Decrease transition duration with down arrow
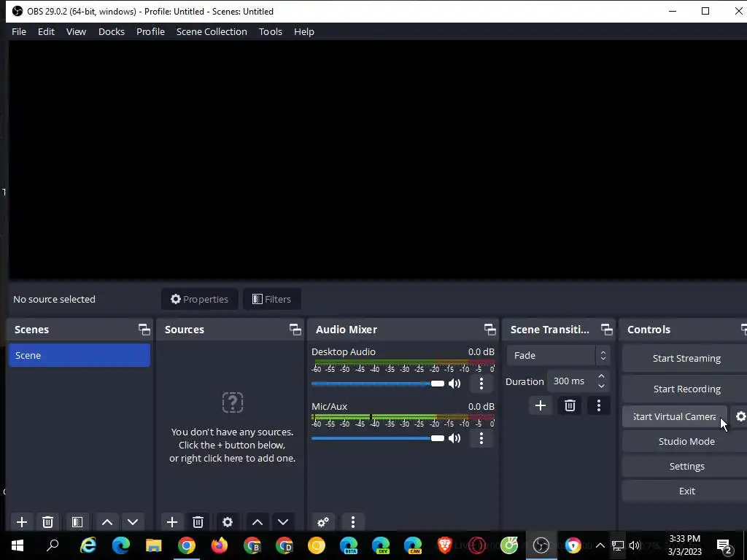This screenshot has height=560, width=747. (602, 386)
